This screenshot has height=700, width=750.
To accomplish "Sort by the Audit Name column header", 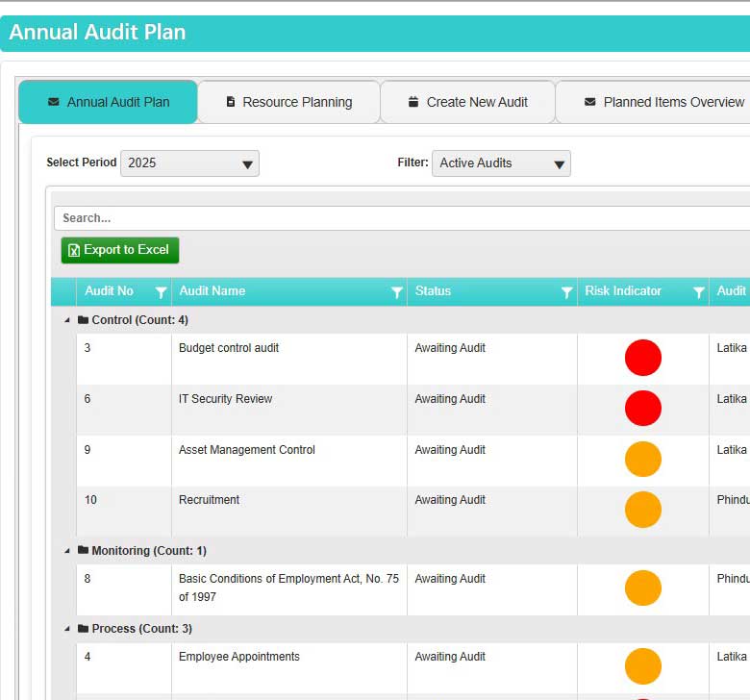I will tap(212, 291).
